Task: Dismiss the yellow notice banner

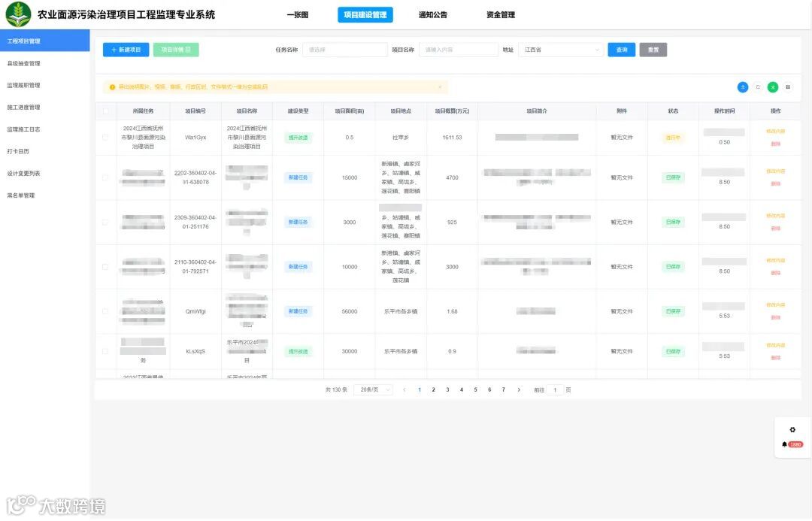Action: [440, 87]
